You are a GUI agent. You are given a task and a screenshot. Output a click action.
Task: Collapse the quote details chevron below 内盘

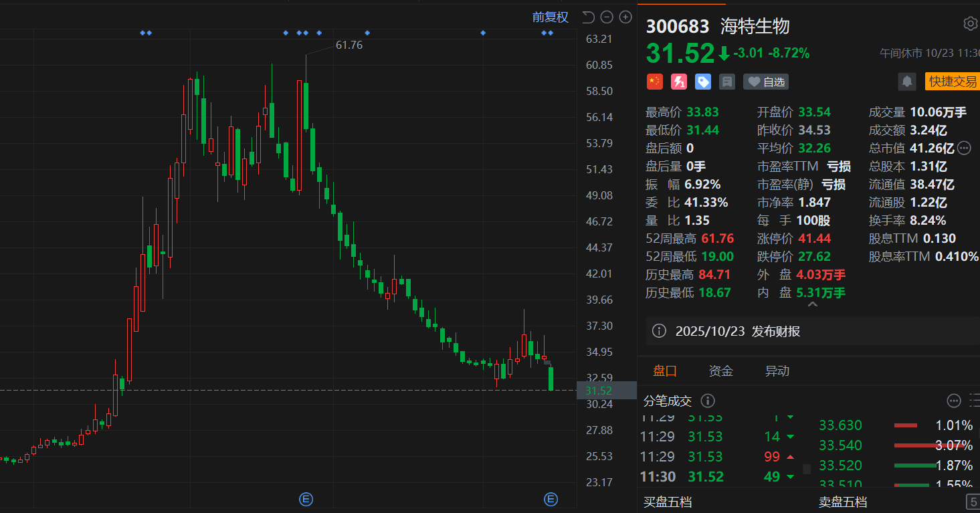click(813, 305)
